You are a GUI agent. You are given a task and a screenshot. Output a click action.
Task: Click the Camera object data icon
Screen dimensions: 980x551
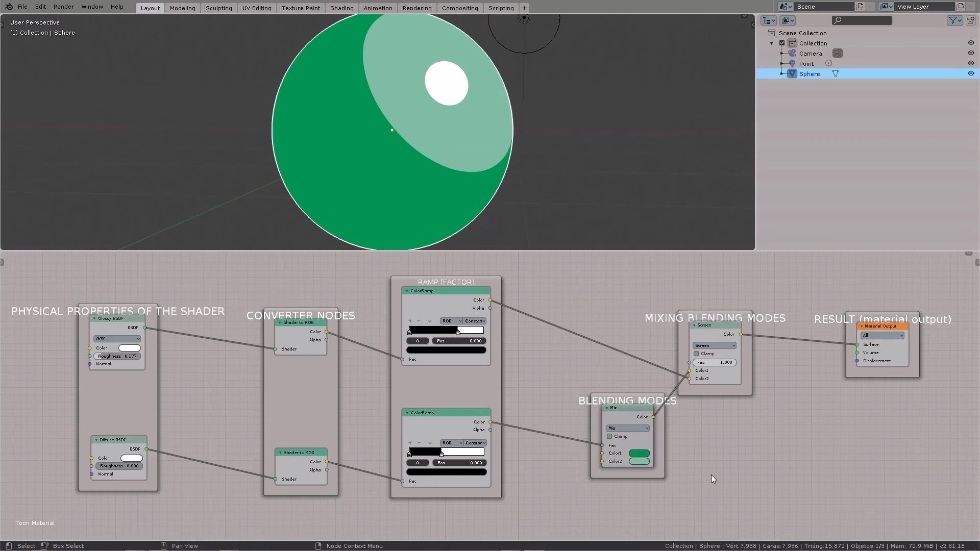click(838, 53)
